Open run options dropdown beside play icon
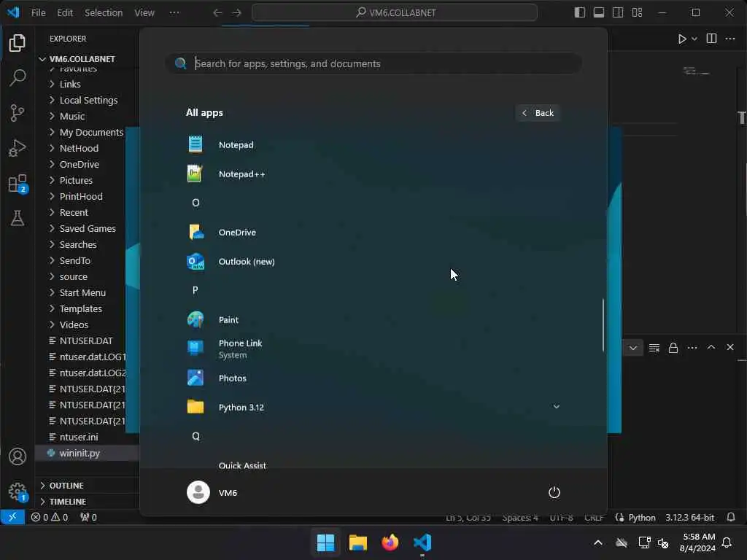The width and height of the screenshot is (747, 560). click(694, 39)
